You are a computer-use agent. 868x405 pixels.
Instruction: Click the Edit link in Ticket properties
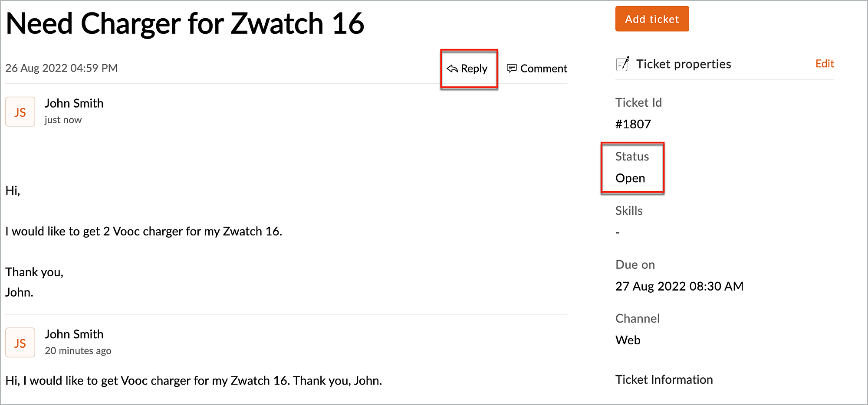[x=824, y=64]
